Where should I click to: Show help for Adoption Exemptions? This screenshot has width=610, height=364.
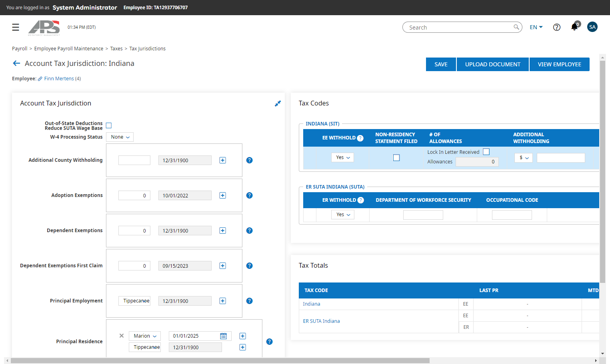(x=249, y=195)
